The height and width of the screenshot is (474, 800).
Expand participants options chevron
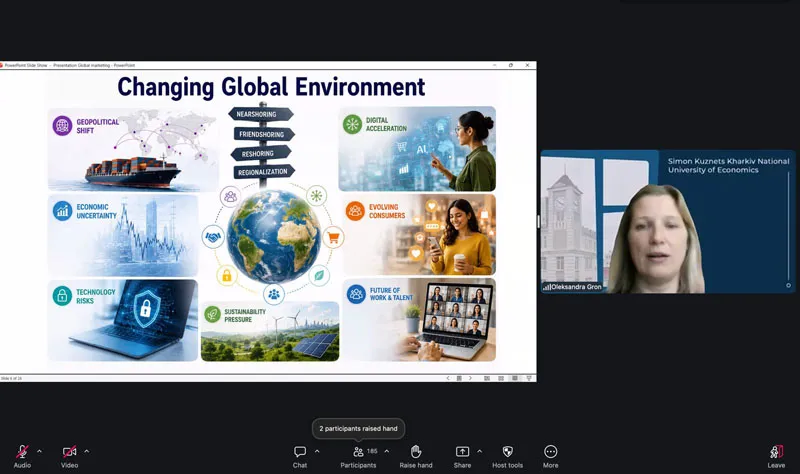pos(387,451)
